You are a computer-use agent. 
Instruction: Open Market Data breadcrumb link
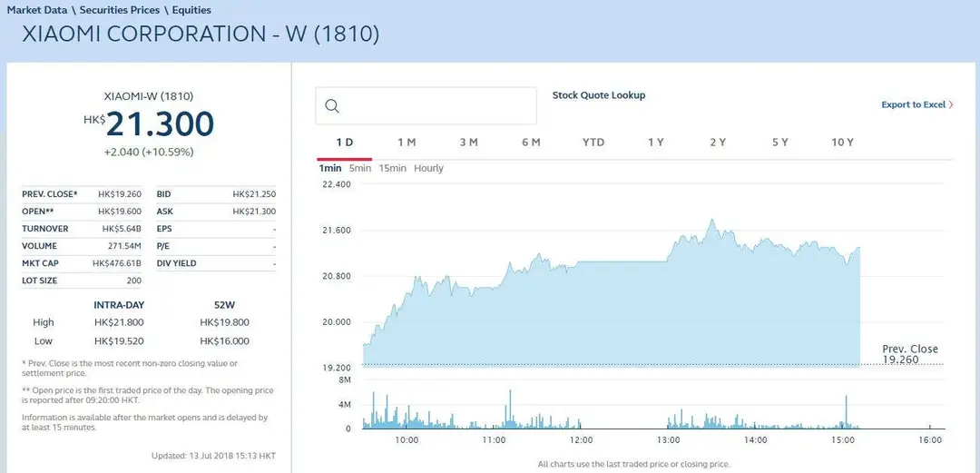point(37,10)
